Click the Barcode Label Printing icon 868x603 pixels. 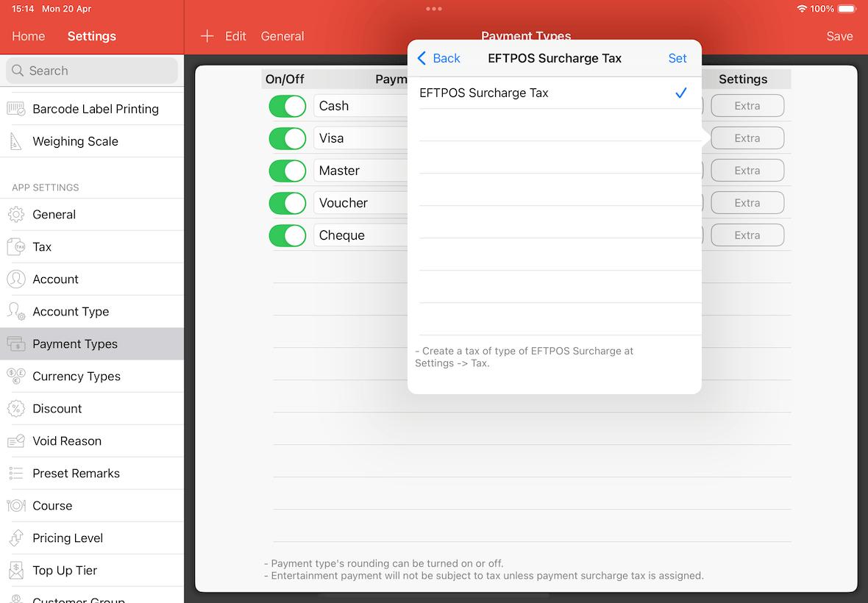tap(16, 109)
